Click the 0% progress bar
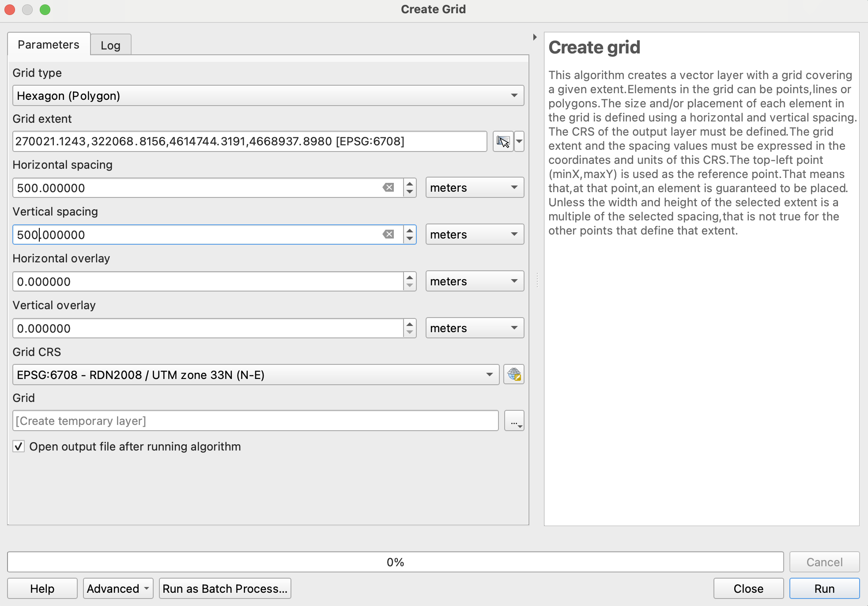The height and width of the screenshot is (606, 868). click(395, 562)
